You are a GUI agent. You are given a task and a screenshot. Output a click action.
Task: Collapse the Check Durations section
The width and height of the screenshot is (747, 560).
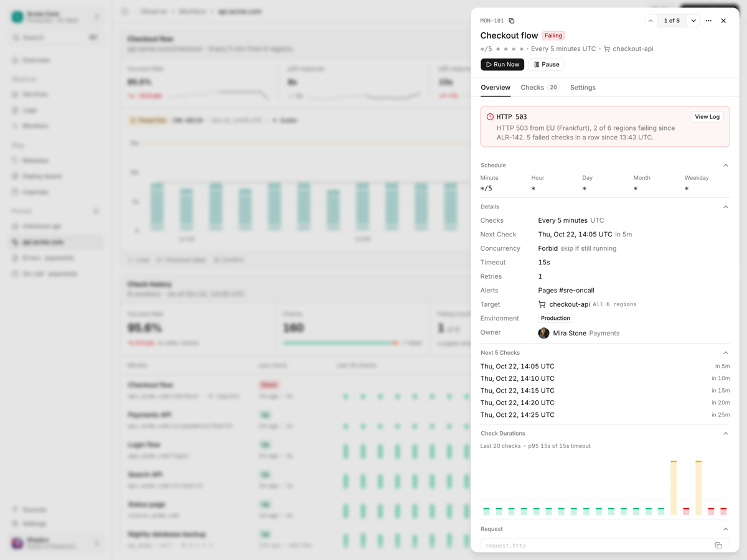726,434
